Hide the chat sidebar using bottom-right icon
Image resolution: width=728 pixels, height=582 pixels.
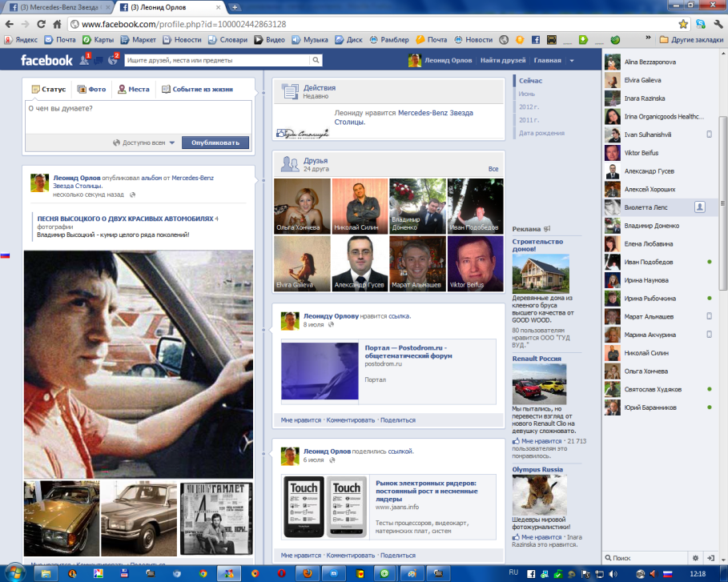pos(712,557)
